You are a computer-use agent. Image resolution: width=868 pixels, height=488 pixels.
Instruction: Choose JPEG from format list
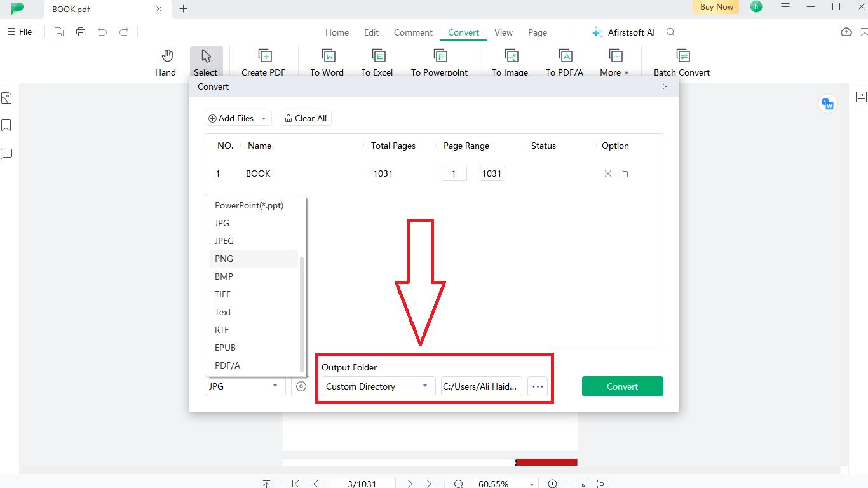tap(253, 241)
